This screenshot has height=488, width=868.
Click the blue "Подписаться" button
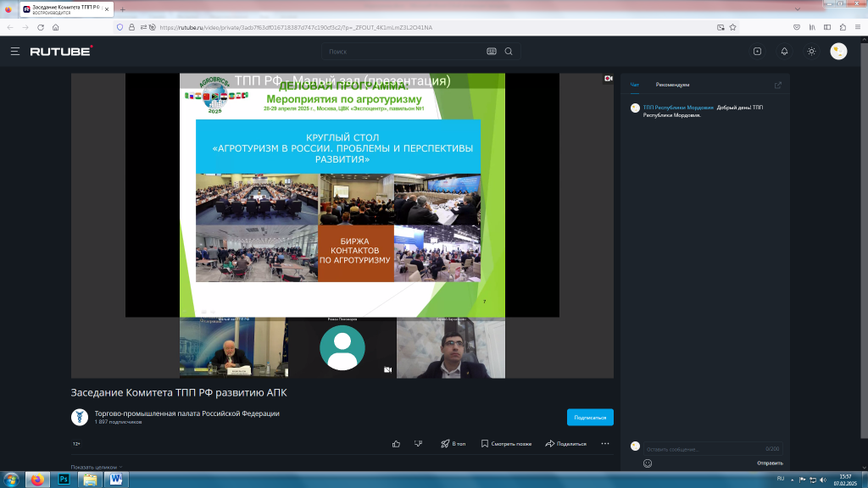coord(590,417)
